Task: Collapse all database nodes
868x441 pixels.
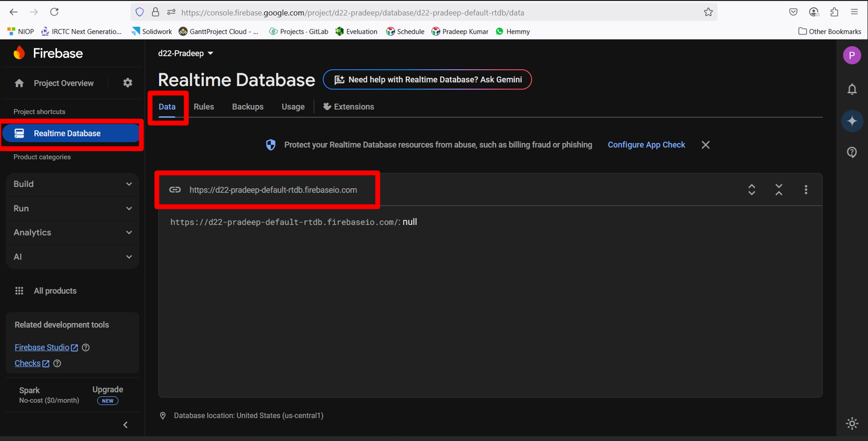Action: coord(779,190)
